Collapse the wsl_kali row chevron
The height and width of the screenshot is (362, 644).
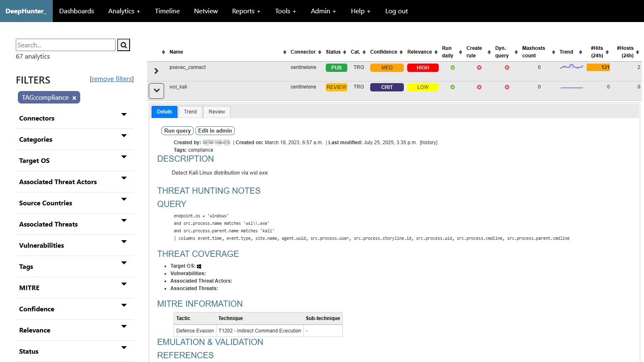coord(156,91)
